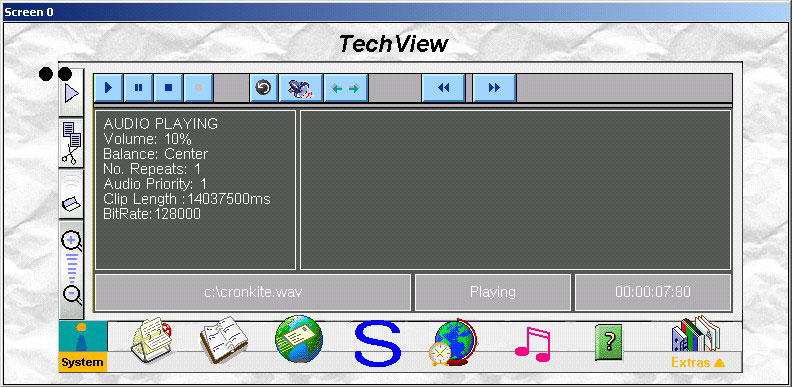Rewind the audio clip
Screen dimensions: 792x387
pos(443,88)
